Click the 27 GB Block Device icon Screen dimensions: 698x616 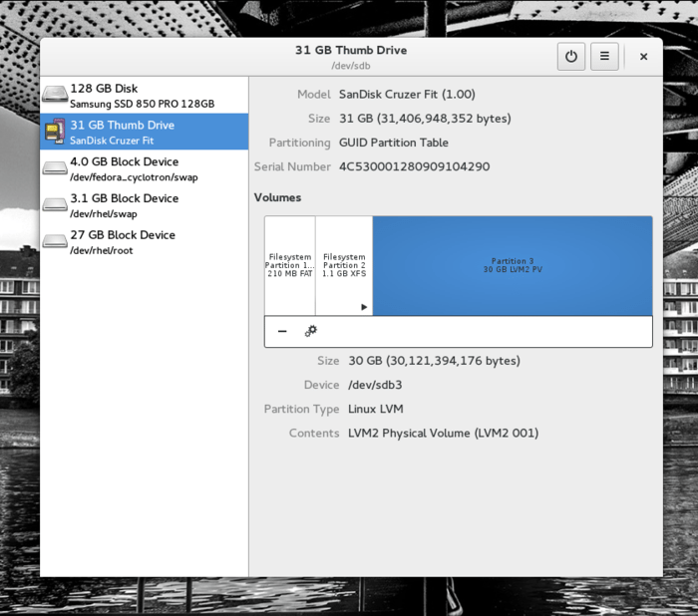point(55,241)
